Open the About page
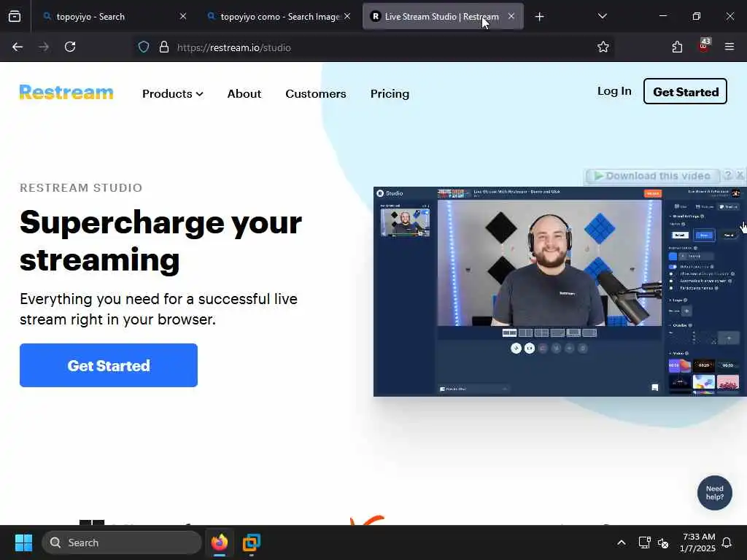 (x=244, y=94)
